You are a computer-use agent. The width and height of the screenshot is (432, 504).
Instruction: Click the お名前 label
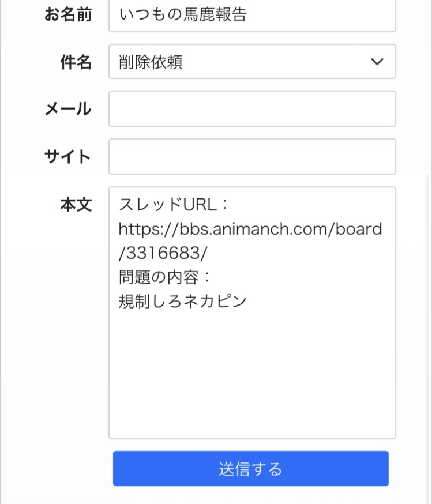(68, 15)
